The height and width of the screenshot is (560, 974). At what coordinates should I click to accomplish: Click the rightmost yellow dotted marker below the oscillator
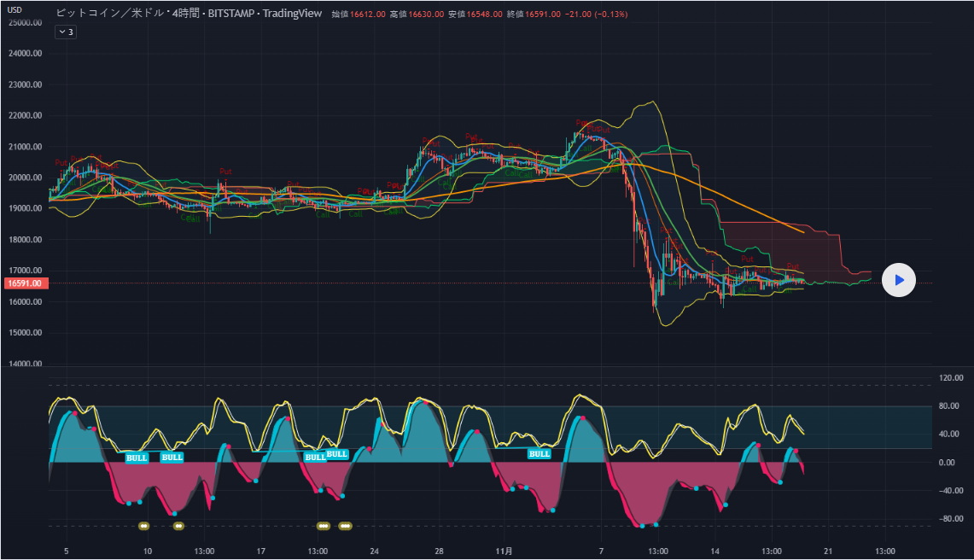[345, 526]
